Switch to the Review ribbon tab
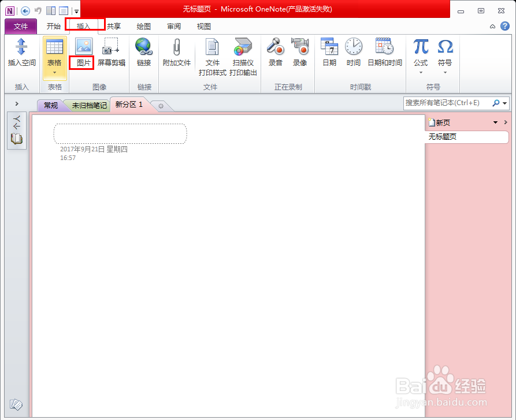Viewport: 516px width, 420px height. pos(174,27)
